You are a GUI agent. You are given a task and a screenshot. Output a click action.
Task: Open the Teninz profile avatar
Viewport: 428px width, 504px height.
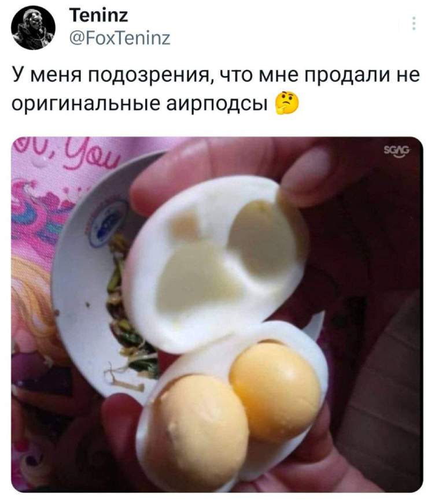click(33, 27)
